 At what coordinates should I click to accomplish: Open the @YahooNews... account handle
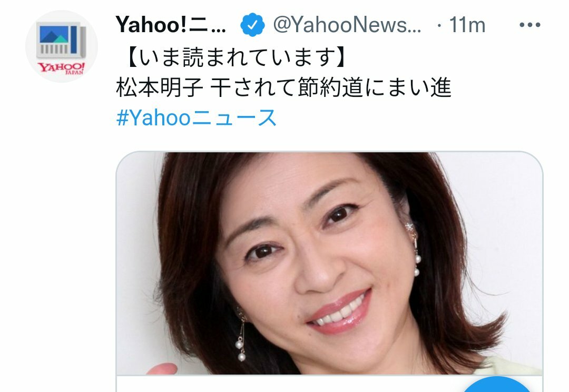347,25
